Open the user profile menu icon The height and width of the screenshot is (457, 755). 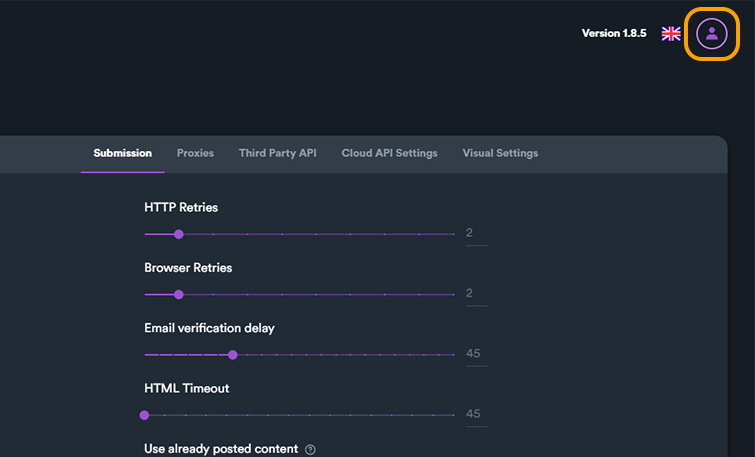tap(711, 33)
